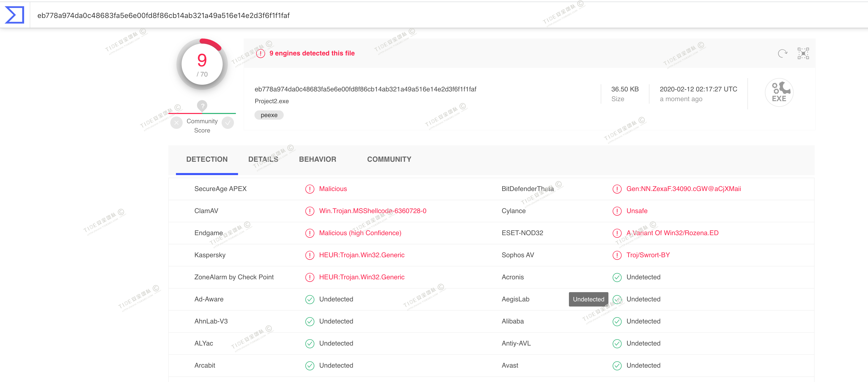Click the Win.Trojan.MSShellcode-6360728-0 detection name
868x382 pixels.
click(x=372, y=211)
